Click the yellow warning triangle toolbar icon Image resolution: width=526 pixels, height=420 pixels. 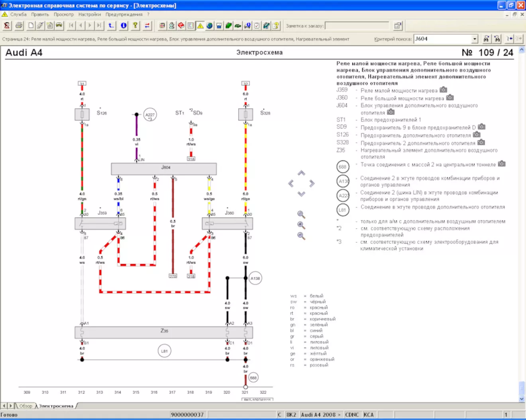200,26
